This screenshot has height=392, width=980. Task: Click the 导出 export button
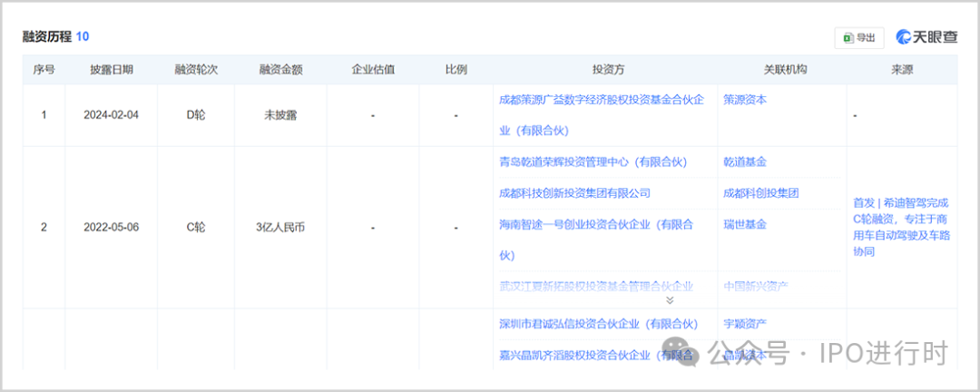tap(859, 37)
